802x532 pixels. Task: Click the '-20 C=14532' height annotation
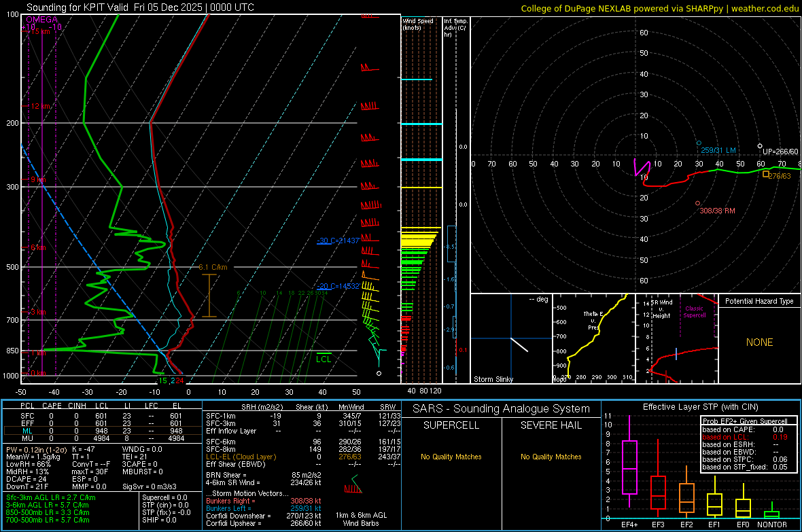338,286
